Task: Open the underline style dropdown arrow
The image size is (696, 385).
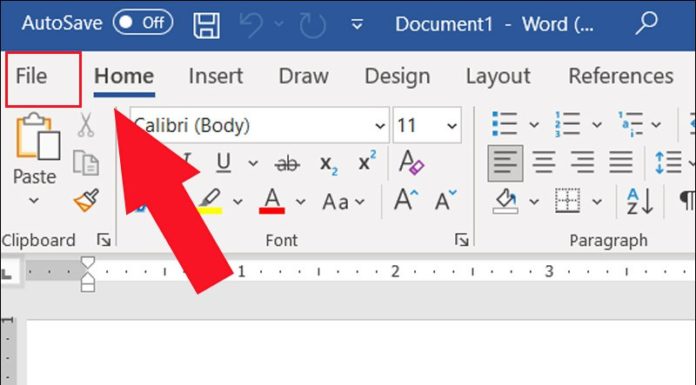Action: [x=253, y=163]
